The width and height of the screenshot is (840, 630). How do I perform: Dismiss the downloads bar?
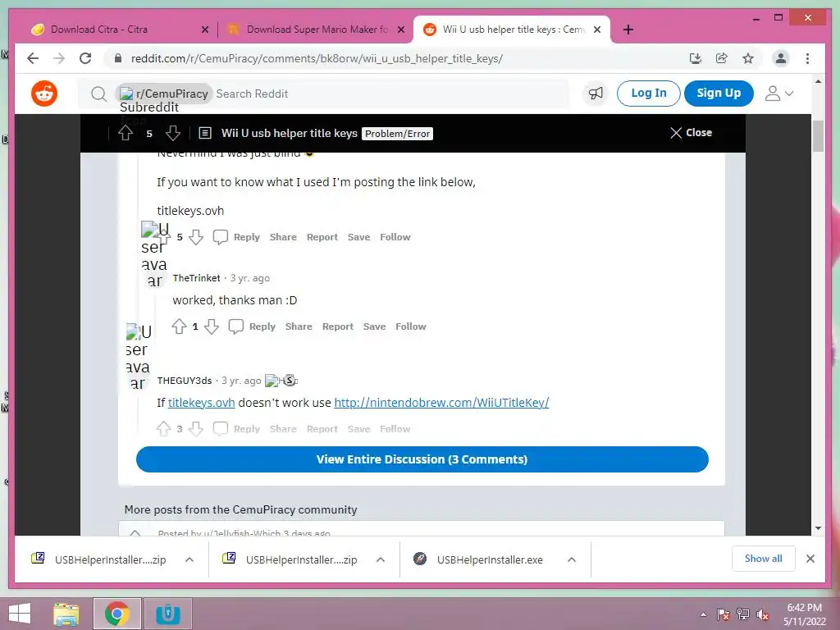tap(810, 559)
